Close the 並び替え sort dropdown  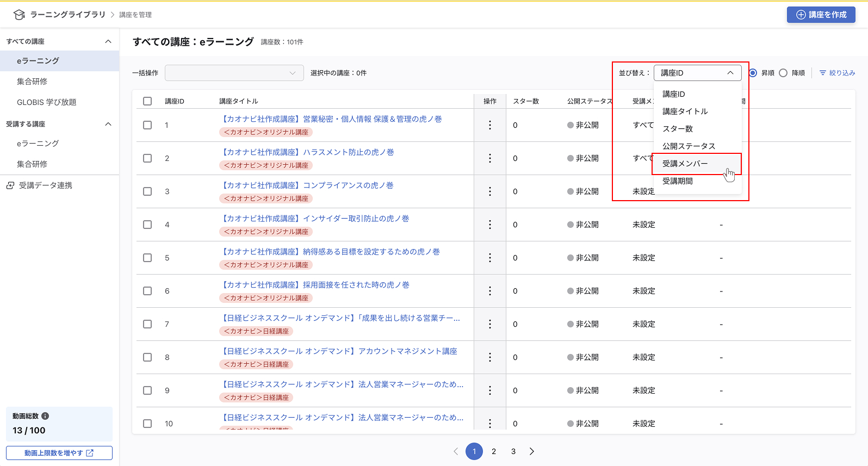698,73
